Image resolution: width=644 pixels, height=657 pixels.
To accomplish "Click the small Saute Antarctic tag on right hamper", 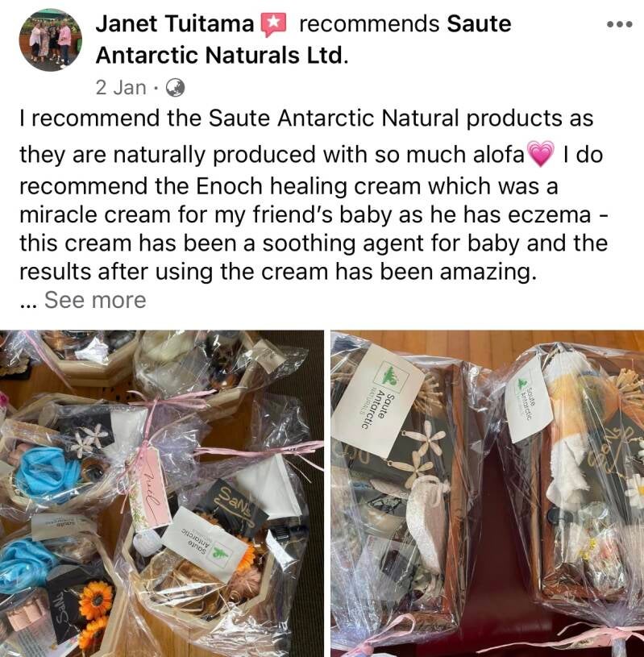I will pyautogui.click(x=529, y=400).
